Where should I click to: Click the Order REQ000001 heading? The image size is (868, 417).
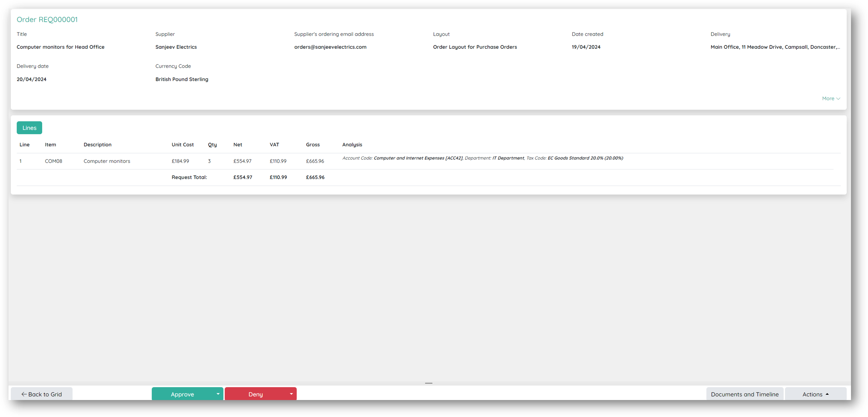(x=47, y=20)
